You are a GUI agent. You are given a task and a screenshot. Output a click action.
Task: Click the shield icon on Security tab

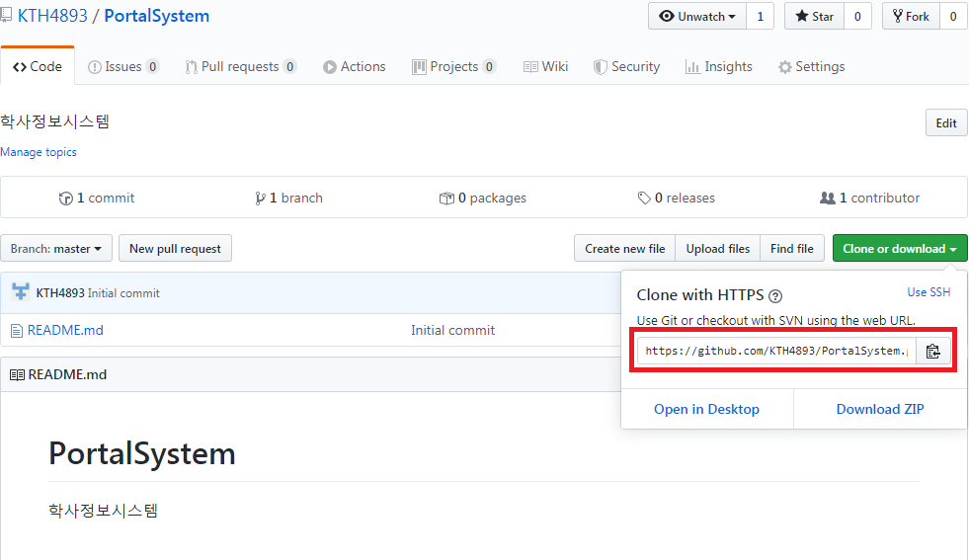(x=600, y=67)
